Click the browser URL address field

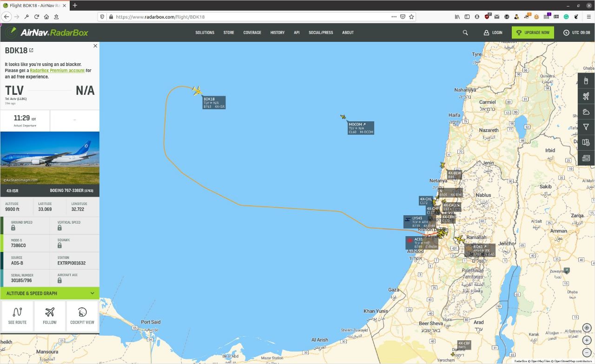(x=251, y=17)
